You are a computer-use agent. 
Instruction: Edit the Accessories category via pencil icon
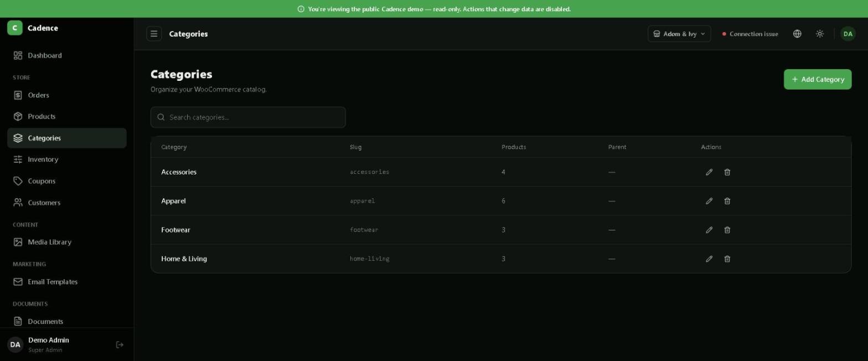click(x=709, y=172)
